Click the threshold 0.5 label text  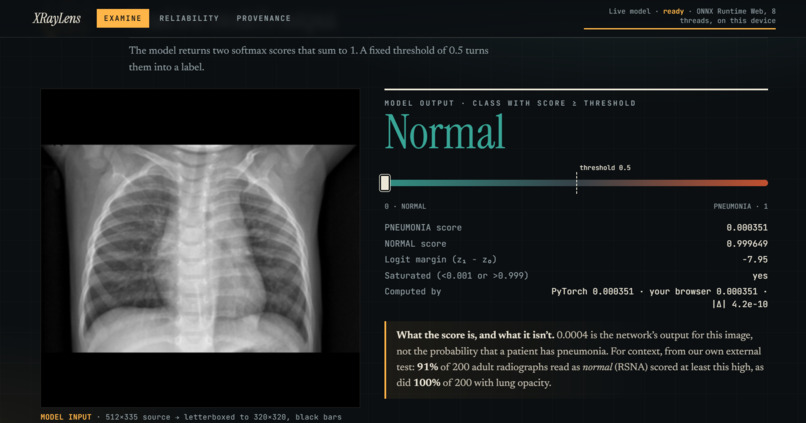pos(605,168)
